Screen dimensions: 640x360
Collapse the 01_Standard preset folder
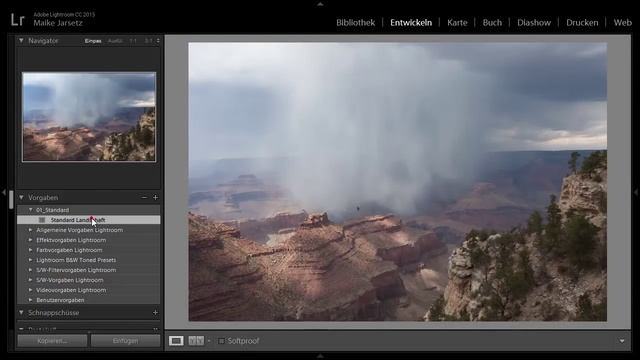31,210
